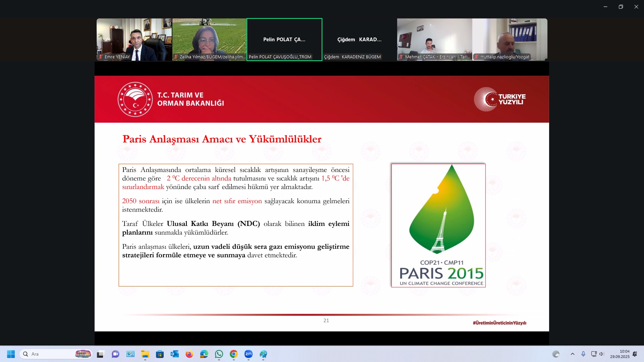The image size is (644, 362).
Task: Expand hidden system tray icons chevron
Action: (573, 354)
